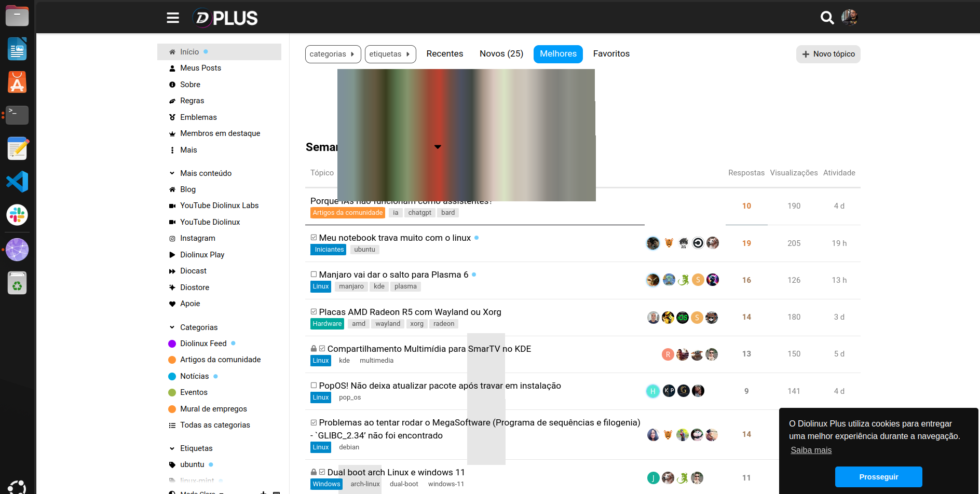Open Terminal from the dock
The height and width of the screenshot is (494, 980).
pos(17,115)
